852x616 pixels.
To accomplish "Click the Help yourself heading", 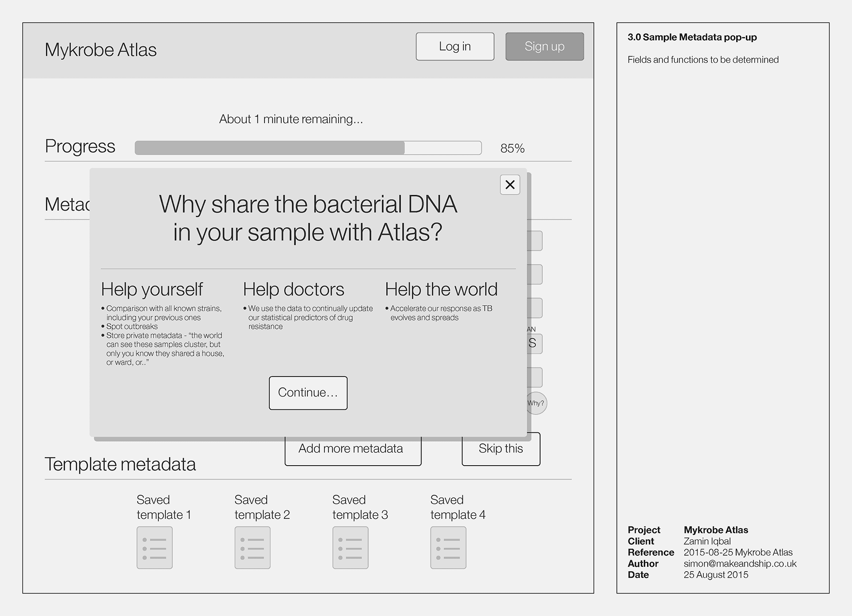I will coord(152,290).
